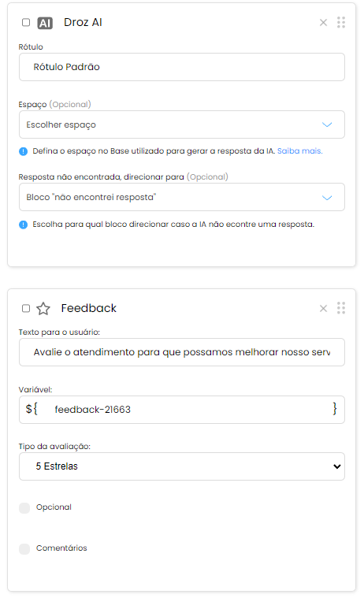Focus the Rótulo Padrão input field
This screenshot has height=598, width=364.
coord(182,67)
